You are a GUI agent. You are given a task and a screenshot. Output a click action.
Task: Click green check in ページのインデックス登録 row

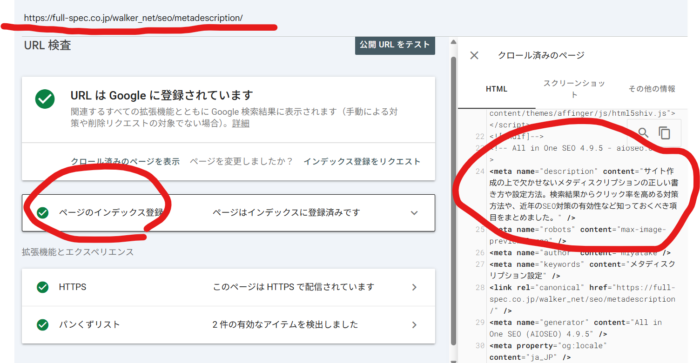(x=42, y=213)
